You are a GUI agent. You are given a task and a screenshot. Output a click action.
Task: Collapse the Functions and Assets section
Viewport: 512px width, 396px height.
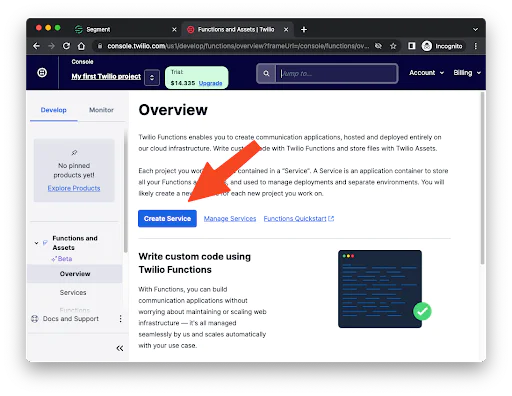(36, 243)
